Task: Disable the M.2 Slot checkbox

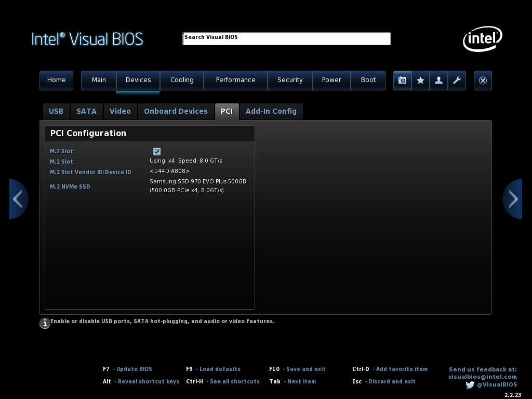Action: pos(157,152)
